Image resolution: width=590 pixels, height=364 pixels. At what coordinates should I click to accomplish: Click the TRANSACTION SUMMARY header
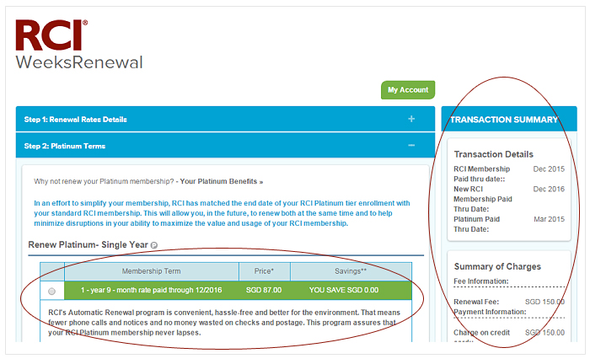509,119
